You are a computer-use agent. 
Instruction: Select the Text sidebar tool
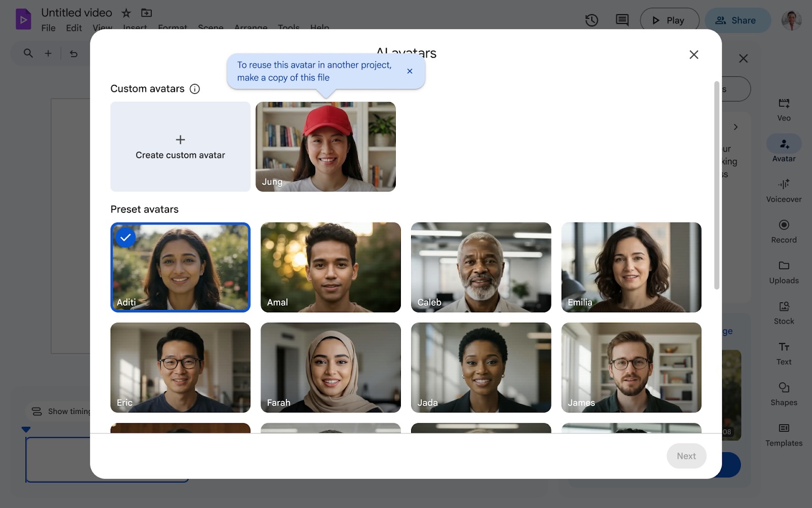[784, 352]
